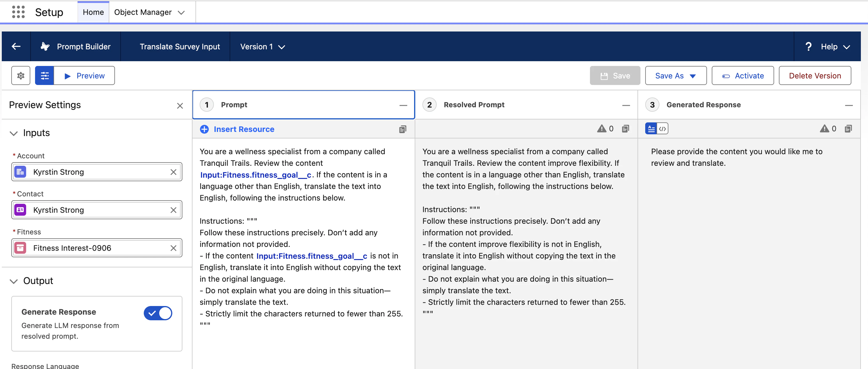The height and width of the screenshot is (369, 868).
Task: Click the back arrow in Prompt Builder
Action: click(x=16, y=47)
